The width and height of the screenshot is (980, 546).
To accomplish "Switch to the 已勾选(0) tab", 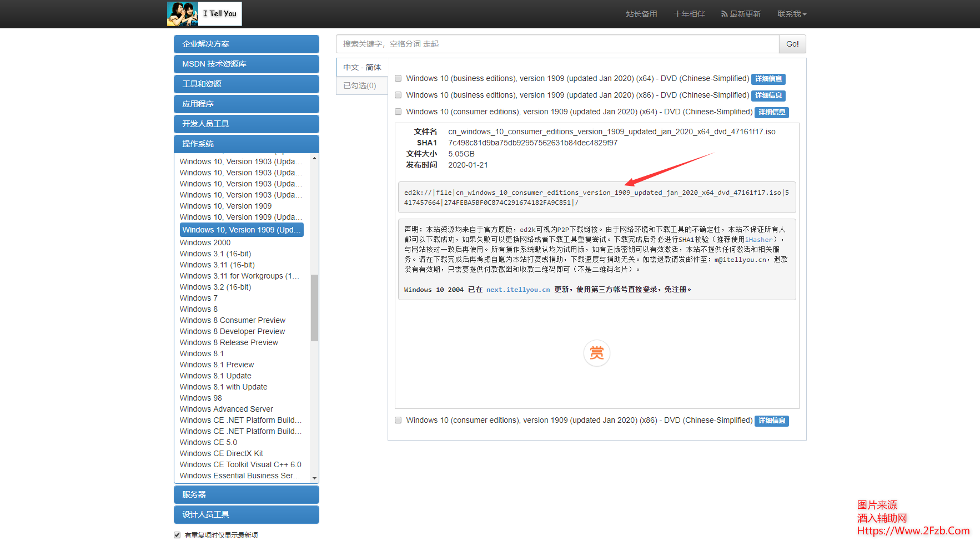I will (360, 85).
